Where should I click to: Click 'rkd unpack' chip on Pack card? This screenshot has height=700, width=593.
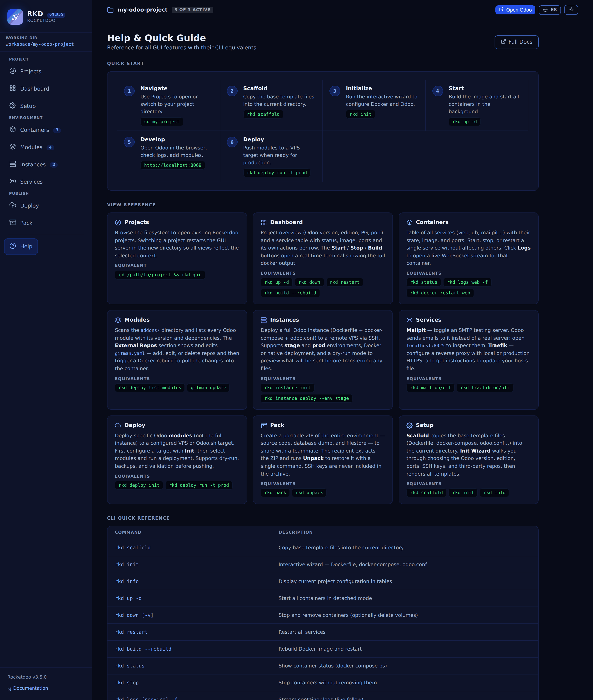pos(309,493)
